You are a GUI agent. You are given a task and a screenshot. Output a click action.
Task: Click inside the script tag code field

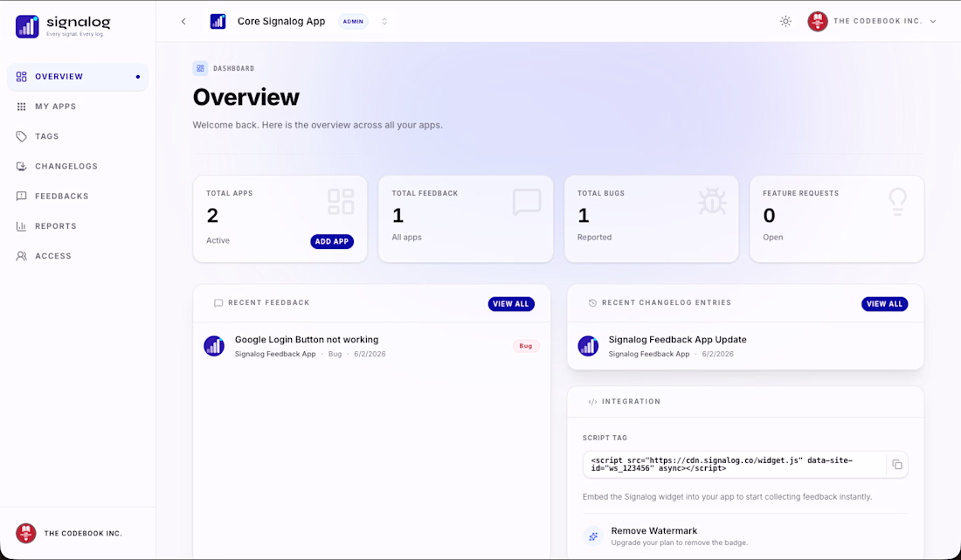coord(734,465)
